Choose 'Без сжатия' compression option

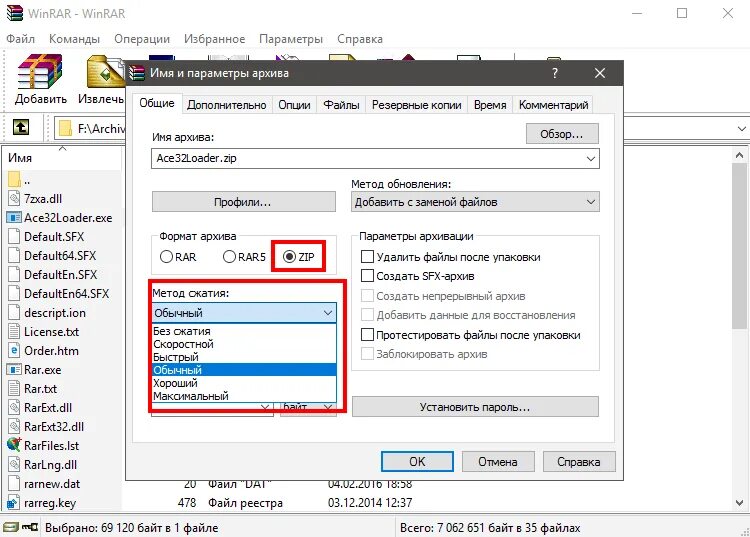point(244,331)
